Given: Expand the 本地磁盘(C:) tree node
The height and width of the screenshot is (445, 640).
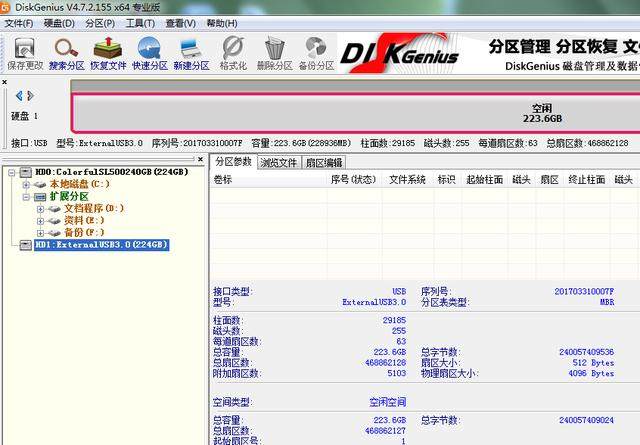Looking at the screenshot, I should [x=27, y=185].
